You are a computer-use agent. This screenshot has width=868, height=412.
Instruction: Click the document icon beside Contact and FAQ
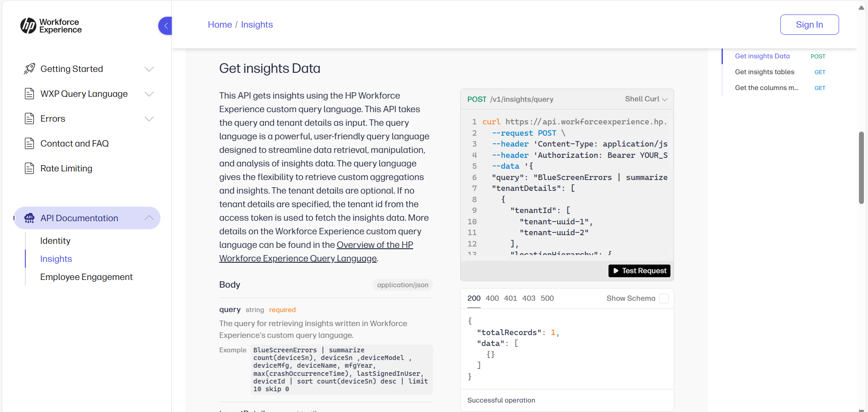pyautogui.click(x=29, y=143)
